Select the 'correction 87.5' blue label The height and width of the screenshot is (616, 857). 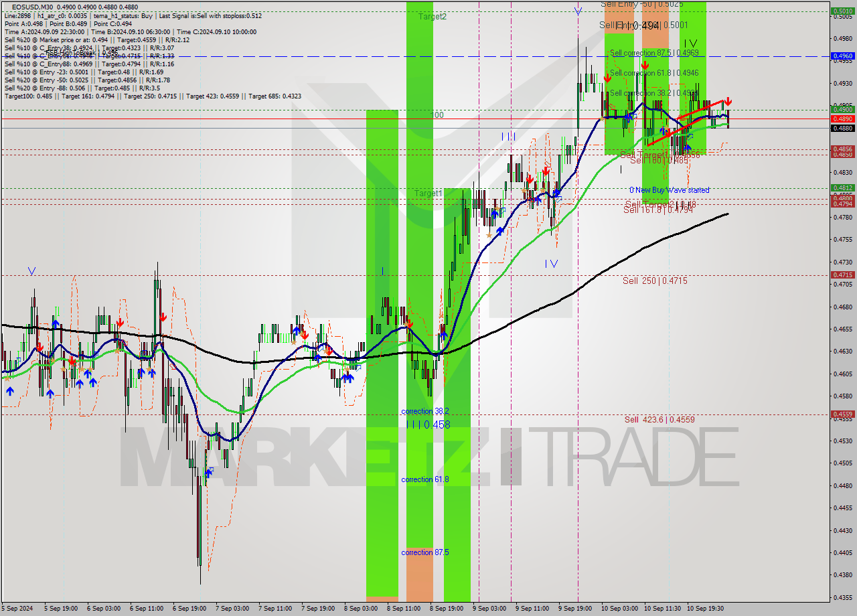pyautogui.click(x=425, y=552)
